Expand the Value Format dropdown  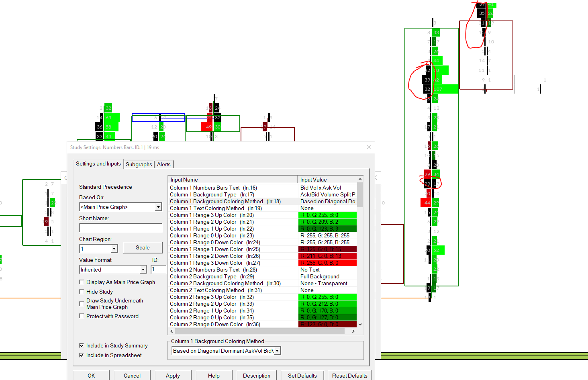[x=143, y=270]
